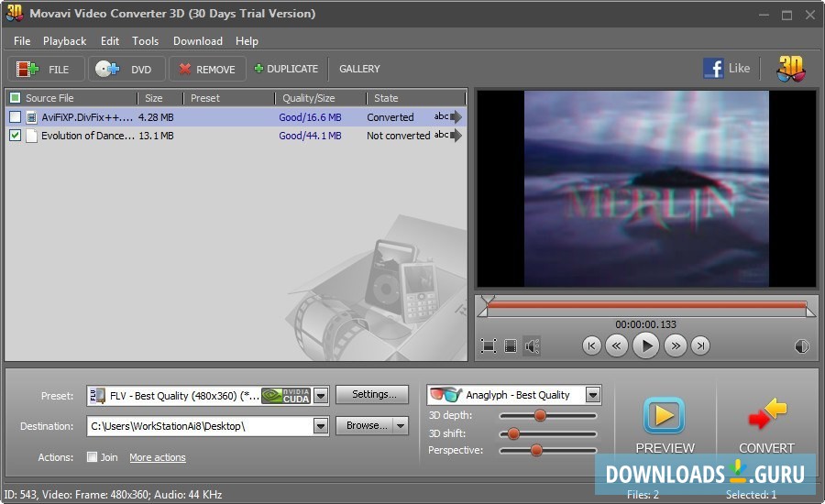Expand the Preset dropdown arrow
The height and width of the screenshot is (504, 825).
click(321, 395)
